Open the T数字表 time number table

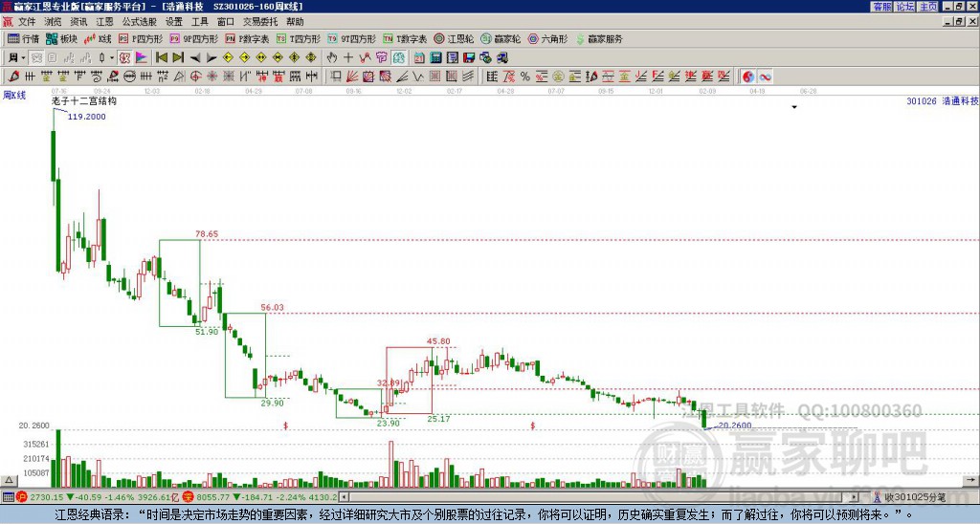[405, 38]
